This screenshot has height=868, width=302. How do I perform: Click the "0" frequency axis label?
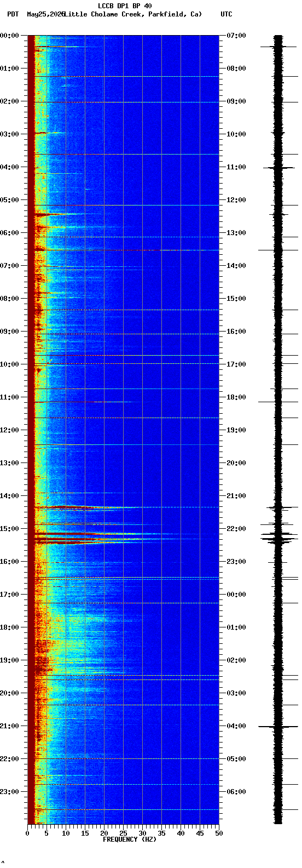coord(27,833)
